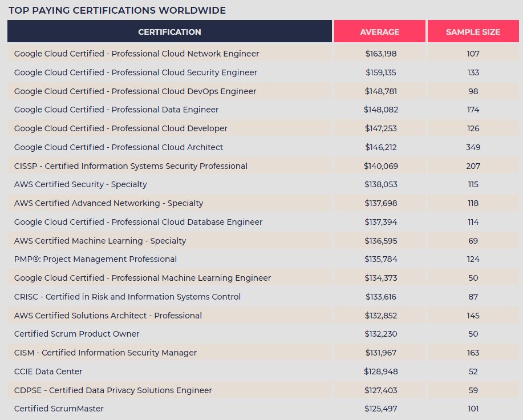Click the $131,967 average value
Image resolution: width=523 pixels, height=420 pixels.
point(380,353)
